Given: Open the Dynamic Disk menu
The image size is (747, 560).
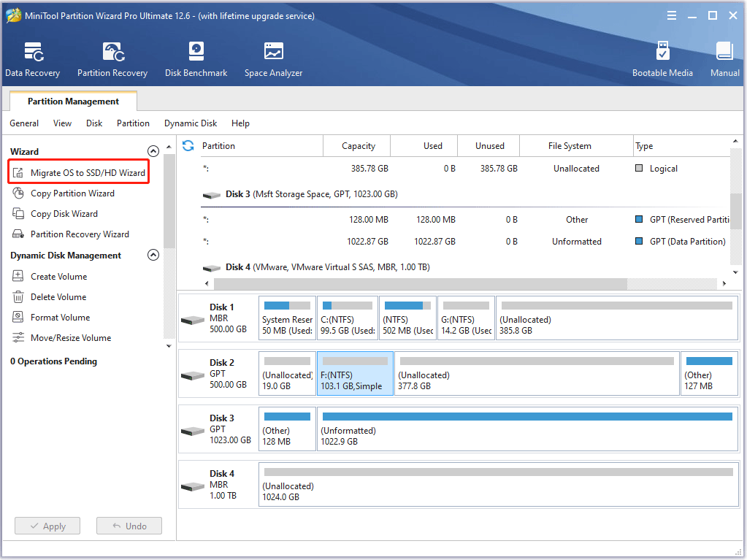Looking at the screenshot, I should [x=191, y=123].
